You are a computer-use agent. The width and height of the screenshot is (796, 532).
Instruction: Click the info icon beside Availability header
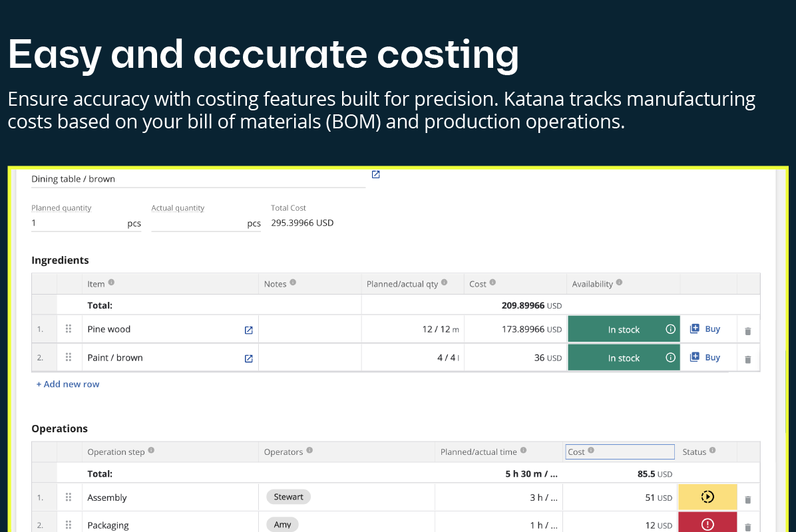click(619, 283)
